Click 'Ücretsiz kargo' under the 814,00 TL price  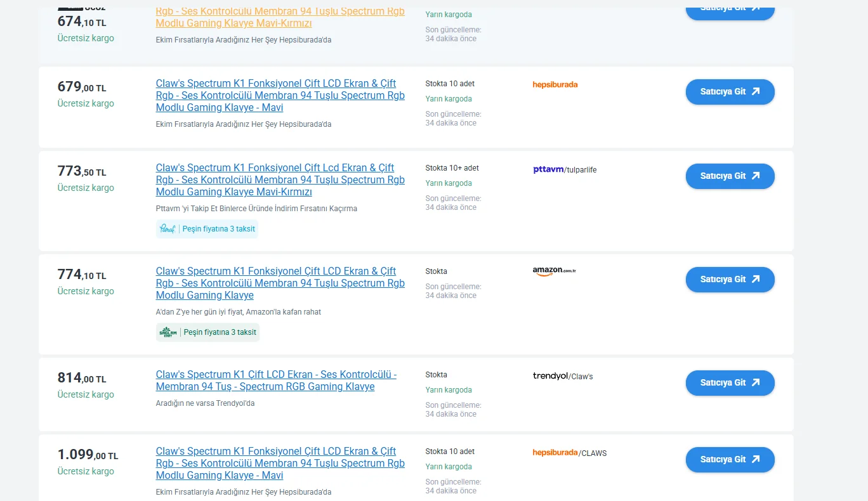coord(86,394)
